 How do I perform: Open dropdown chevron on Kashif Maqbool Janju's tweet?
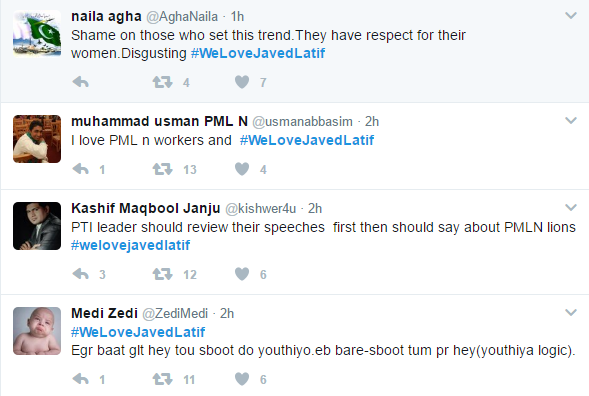(x=571, y=207)
